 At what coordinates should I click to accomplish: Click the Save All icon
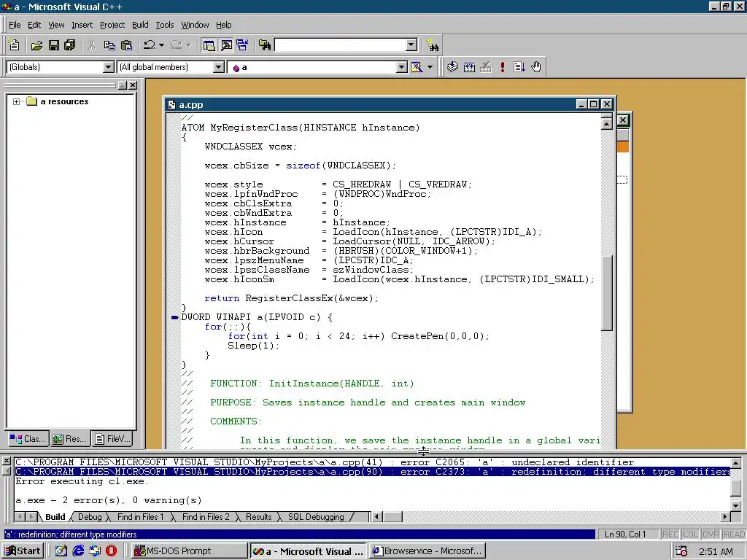[70, 45]
